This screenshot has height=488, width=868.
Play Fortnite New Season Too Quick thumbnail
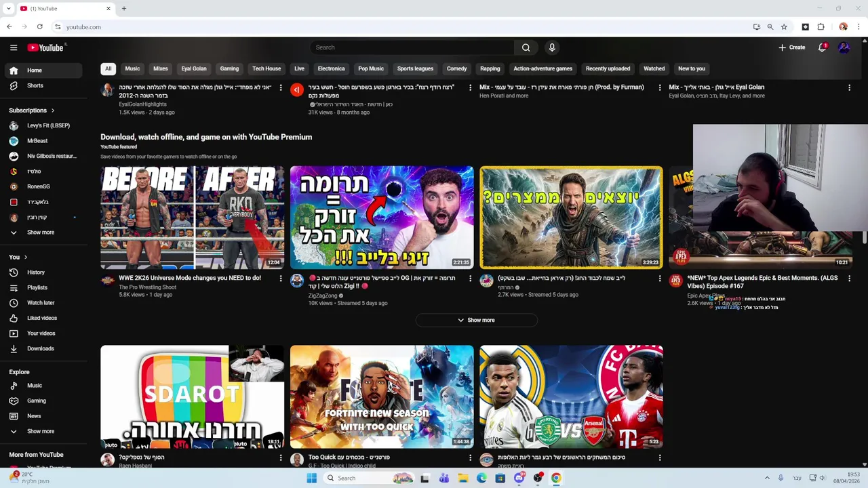[382, 397]
